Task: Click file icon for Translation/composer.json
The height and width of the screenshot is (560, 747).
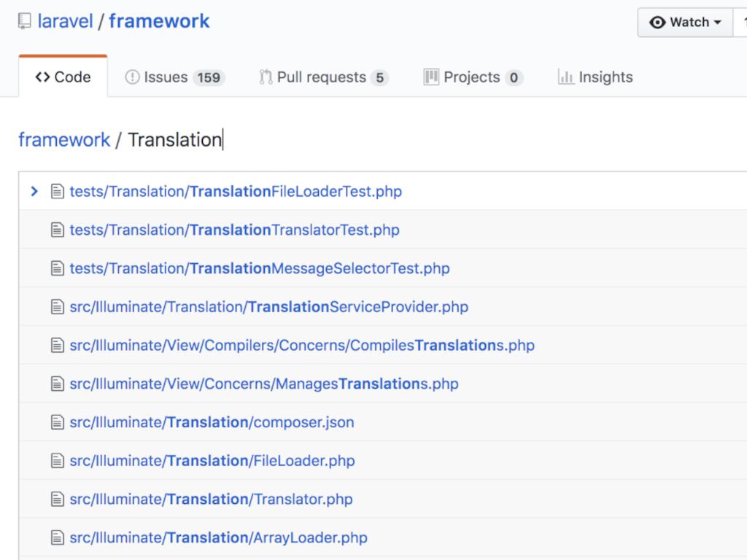Action: (x=58, y=422)
